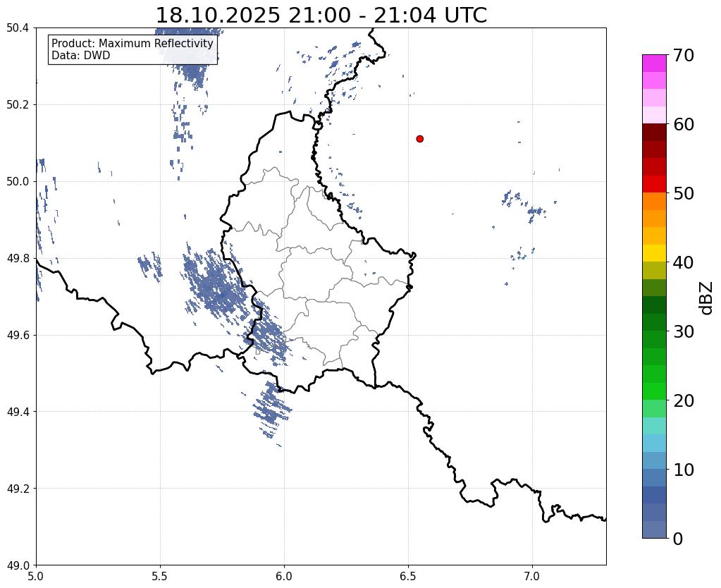The width and height of the screenshot is (721, 588).
Task: Click the bright green 20 dBZ colorbar segment
Action: coord(654,391)
